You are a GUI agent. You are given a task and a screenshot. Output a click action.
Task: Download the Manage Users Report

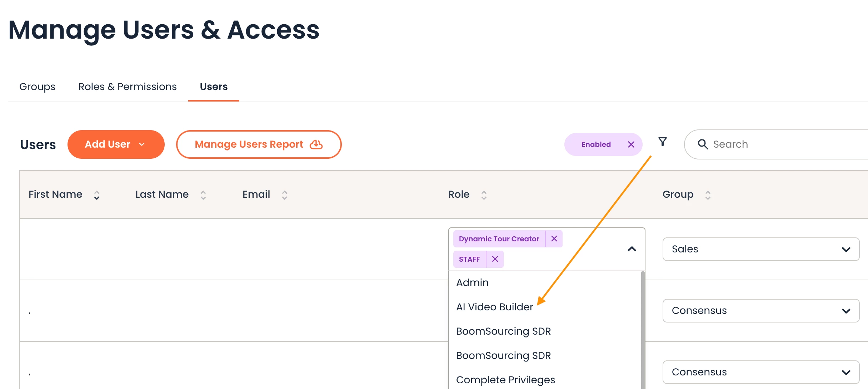tap(259, 144)
